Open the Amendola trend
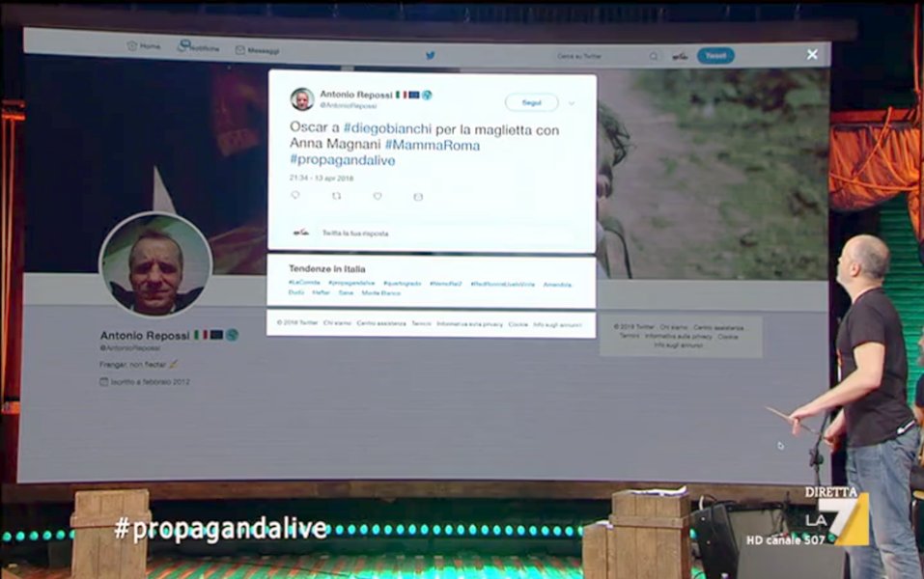Screen dimensions: 924x579 (x=557, y=285)
